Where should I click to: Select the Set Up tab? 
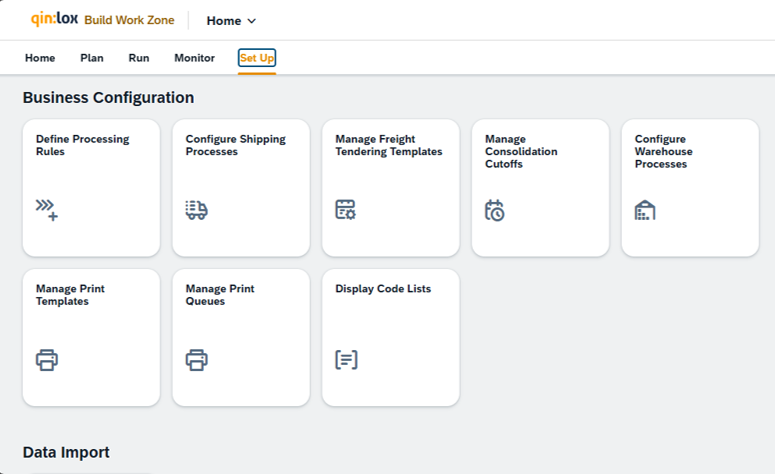click(257, 58)
